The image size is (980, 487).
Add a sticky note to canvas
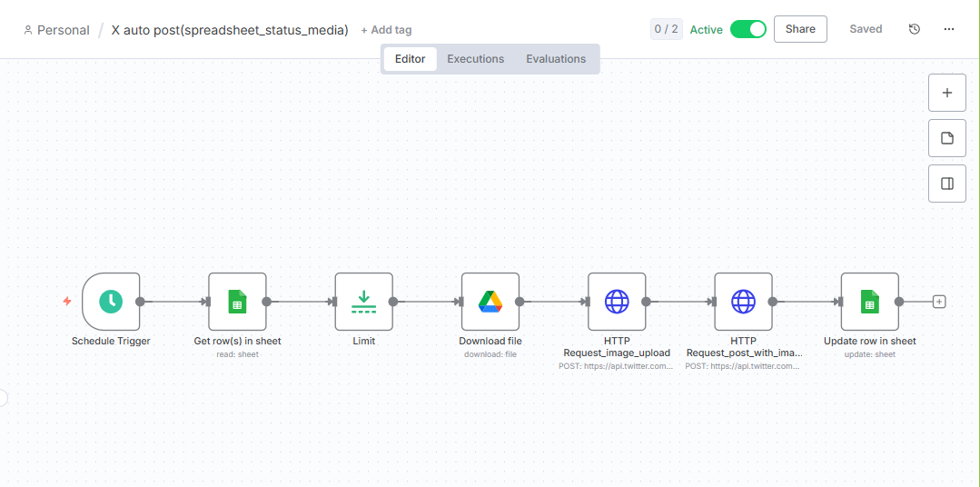947,138
